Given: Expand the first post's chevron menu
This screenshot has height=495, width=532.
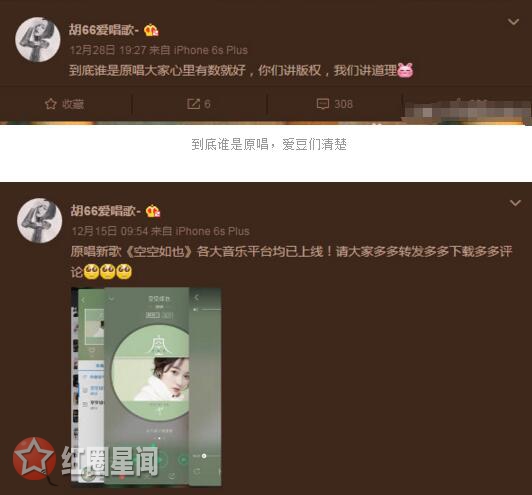Looking at the screenshot, I should [513, 22].
